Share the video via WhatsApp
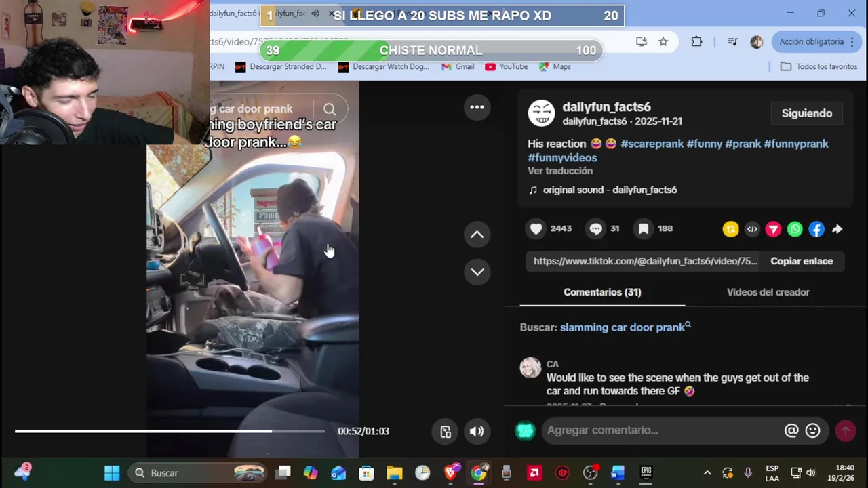 795,230
